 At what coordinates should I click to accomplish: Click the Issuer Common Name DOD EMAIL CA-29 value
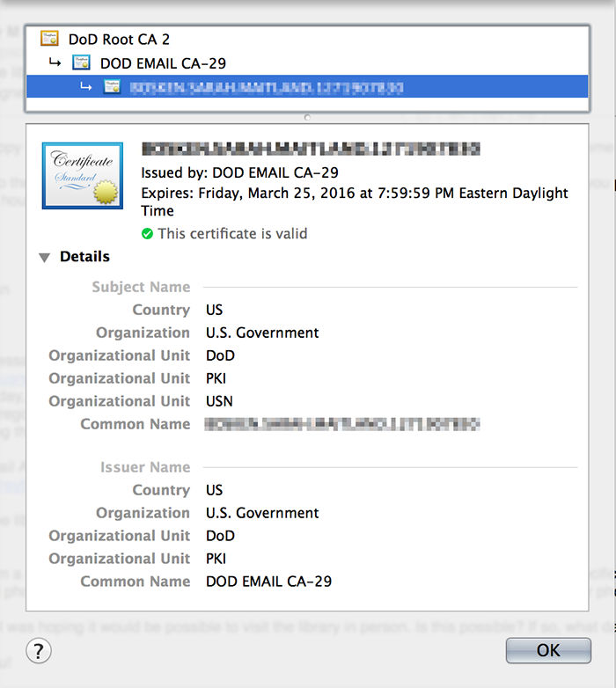[x=269, y=582]
